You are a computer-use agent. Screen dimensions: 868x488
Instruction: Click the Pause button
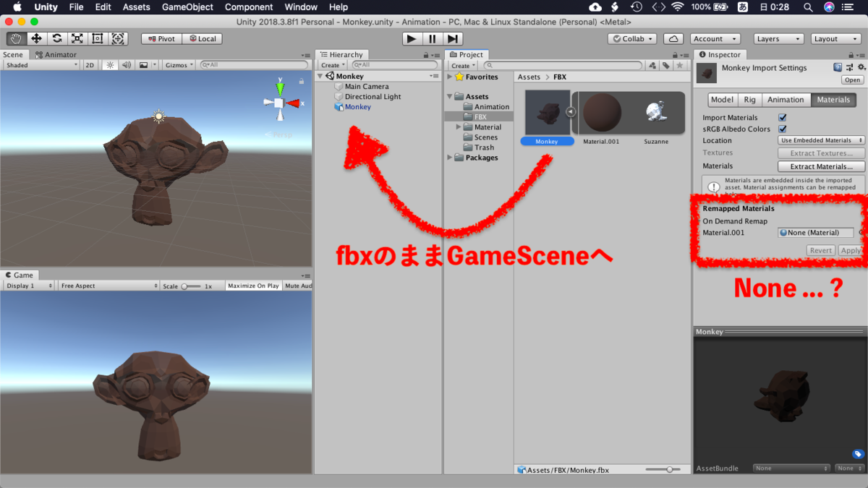(432, 38)
